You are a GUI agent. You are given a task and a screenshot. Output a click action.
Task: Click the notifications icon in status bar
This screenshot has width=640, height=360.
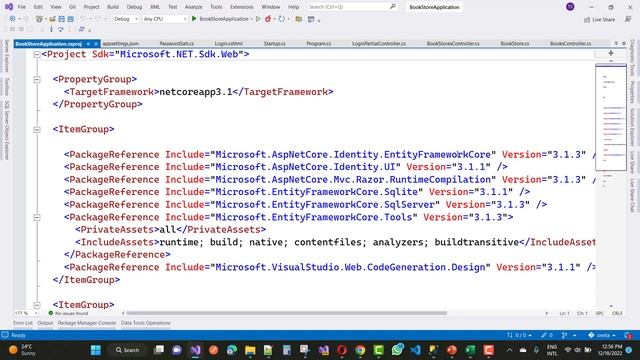[628, 335]
